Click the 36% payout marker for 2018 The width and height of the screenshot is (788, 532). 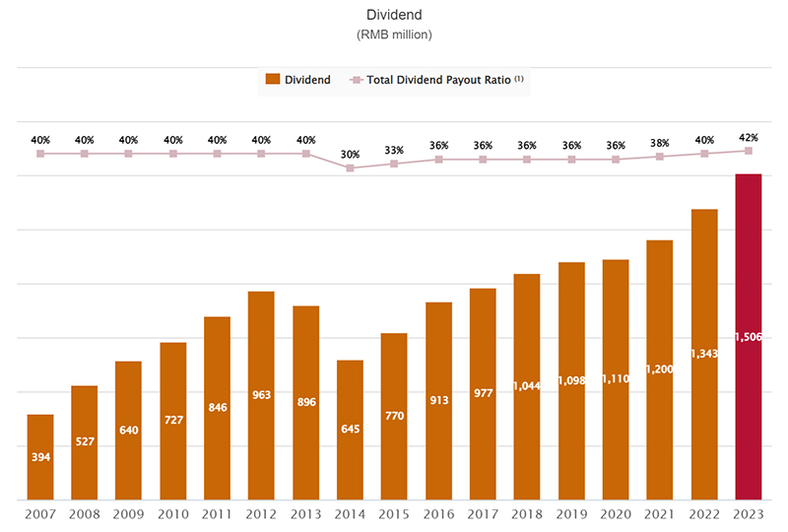[x=527, y=160]
